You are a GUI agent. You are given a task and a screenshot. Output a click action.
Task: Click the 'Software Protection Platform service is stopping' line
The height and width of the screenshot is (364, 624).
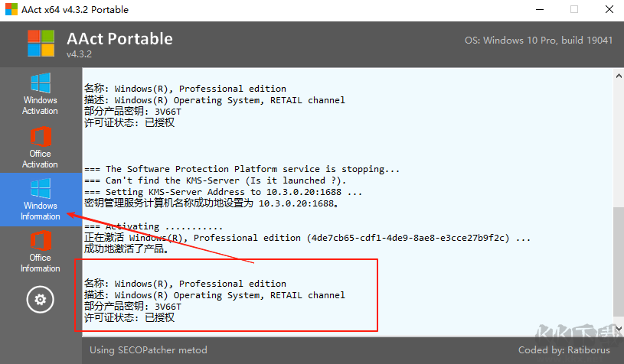[x=242, y=169]
